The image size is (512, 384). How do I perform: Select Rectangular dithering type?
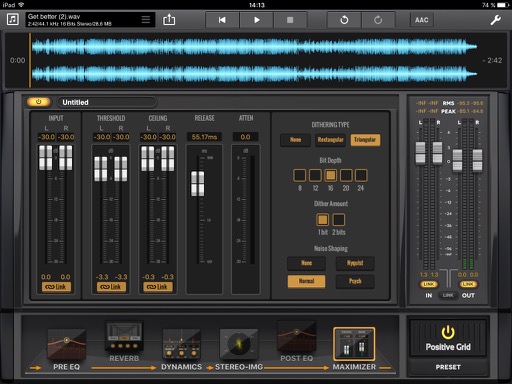click(x=330, y=140)
